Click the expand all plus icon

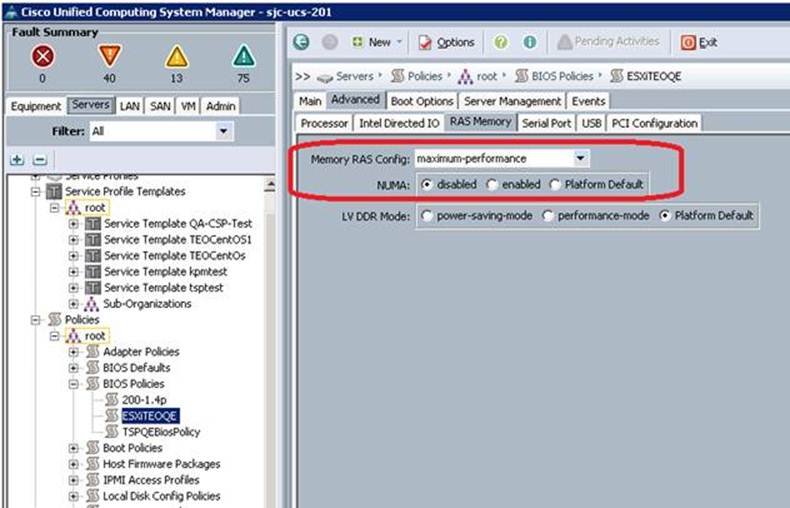[17, 160]
